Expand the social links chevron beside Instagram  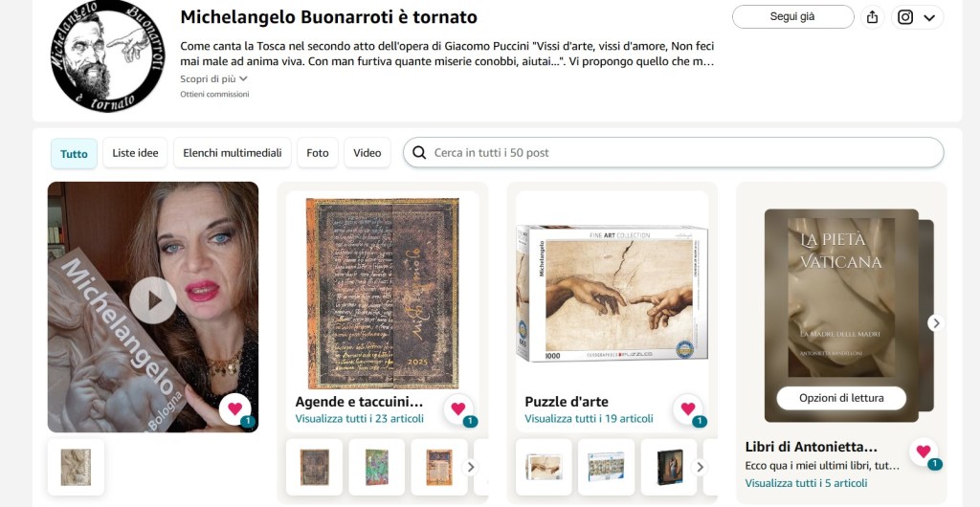(x=929, y=17)
